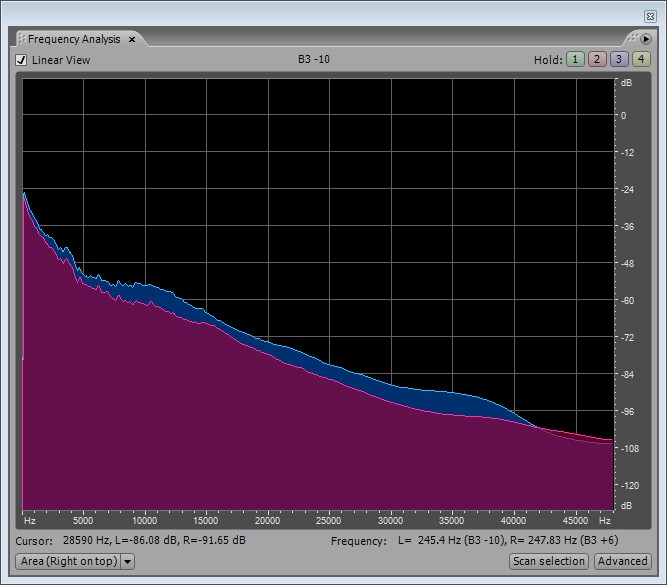Click the B3 -10 note label
The height and width of the screenshot is (585, 667).
tap(314, 59)
